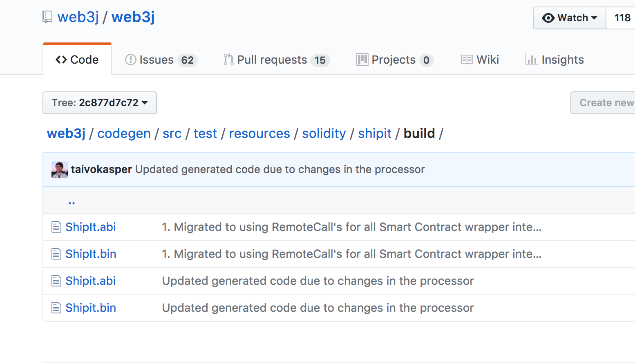Expand the Tree 2c877d7c72 selector
635x364 pixels.
coord(100,103)
